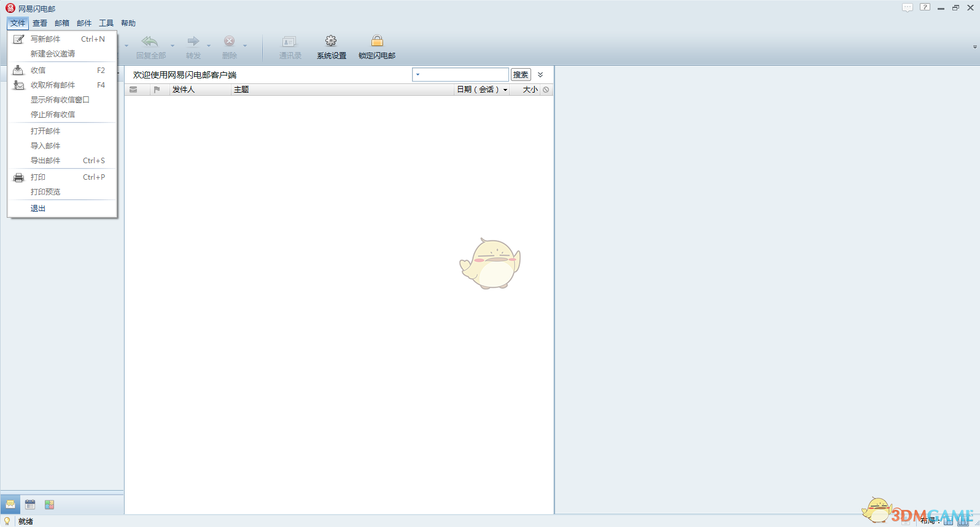The height and width of the screenshot is (527, 980).
Task: Click the 欢迎使用网易闪电邮客户端 heading text
Action: point(185,75)
